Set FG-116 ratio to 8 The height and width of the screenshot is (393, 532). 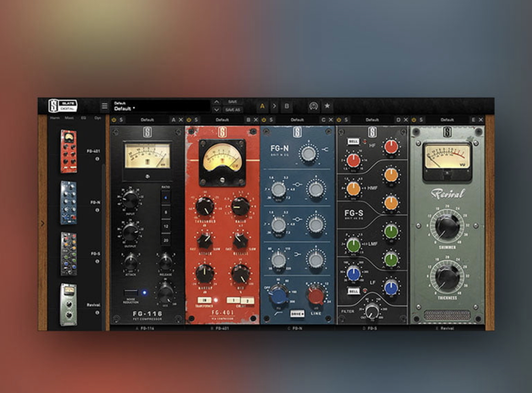(x=166, y=213)
